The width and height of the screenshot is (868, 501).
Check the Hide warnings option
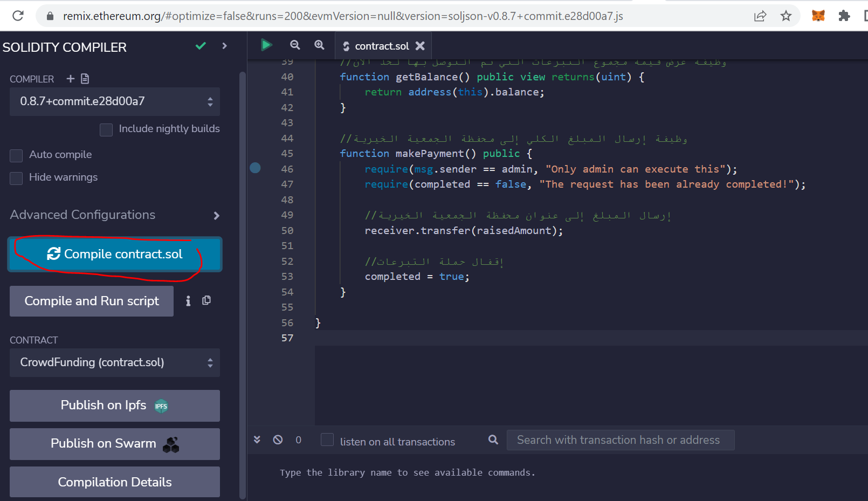pos(17,178)
